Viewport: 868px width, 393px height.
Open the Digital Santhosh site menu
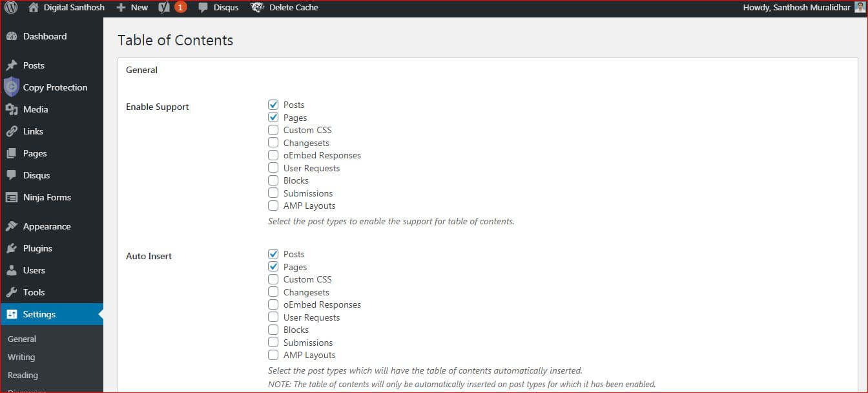click(x=67, y=8)
